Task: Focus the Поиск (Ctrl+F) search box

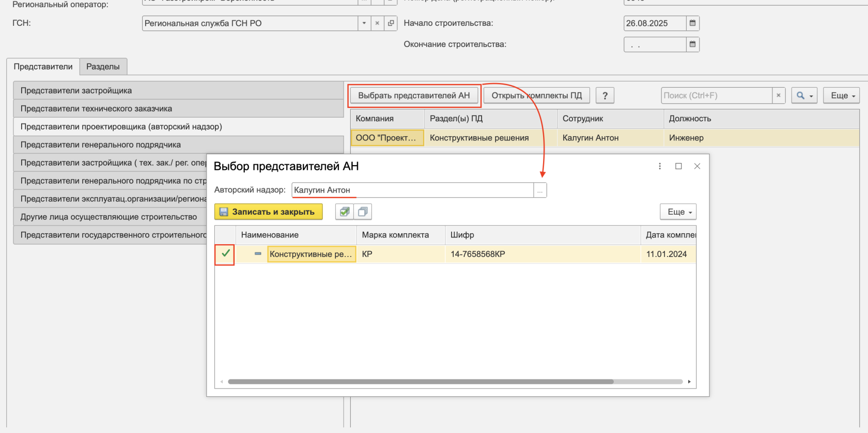Action: point(716,95)
